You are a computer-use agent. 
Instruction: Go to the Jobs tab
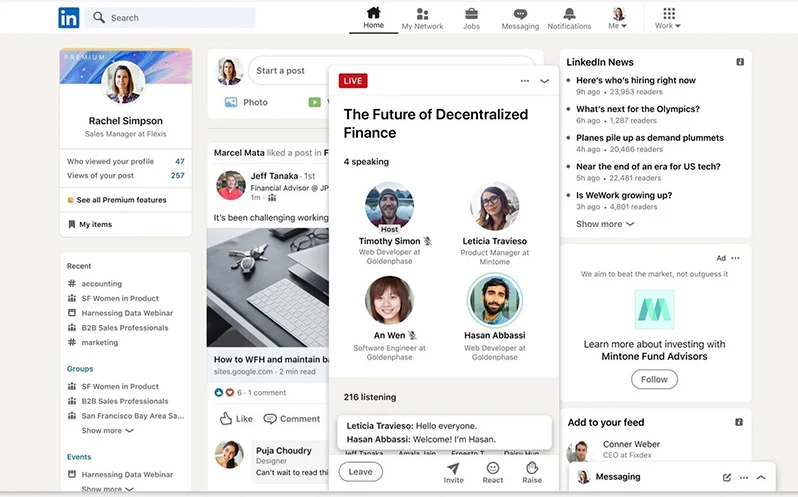pyautogui.click(x=471, y=19)
